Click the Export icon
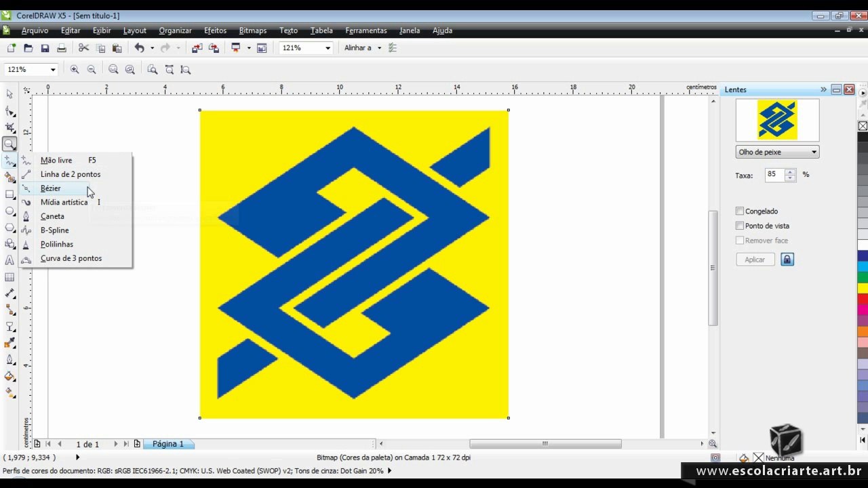Screen dimensions: 868x488 tap(214, 48)
